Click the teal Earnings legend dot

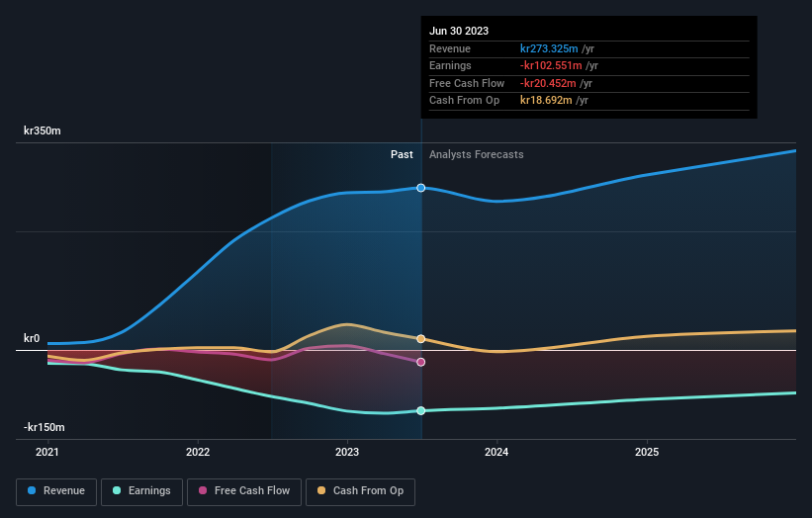point(117,490)
